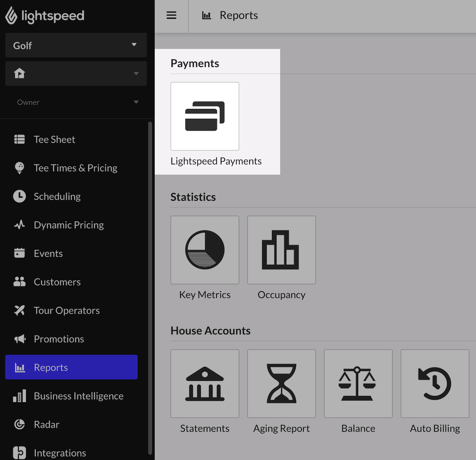Open the Auto Billing history icon
Screen dimensions: 476x460
[435, 384]
